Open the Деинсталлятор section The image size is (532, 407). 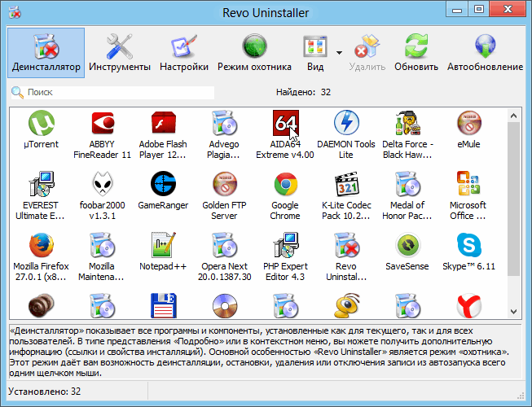(46, 53)
